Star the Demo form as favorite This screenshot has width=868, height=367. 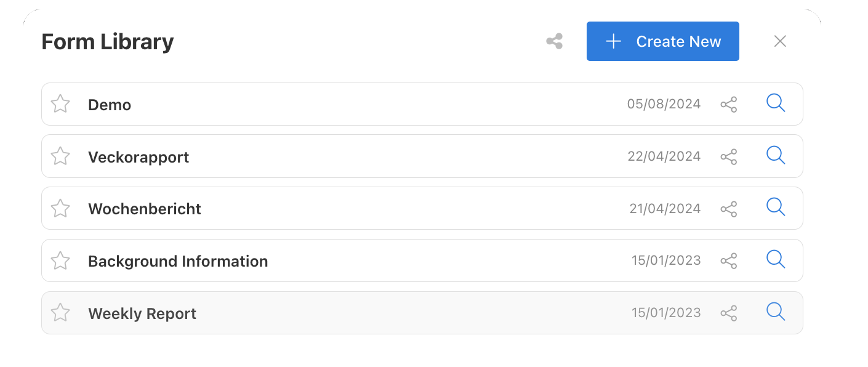60,104
